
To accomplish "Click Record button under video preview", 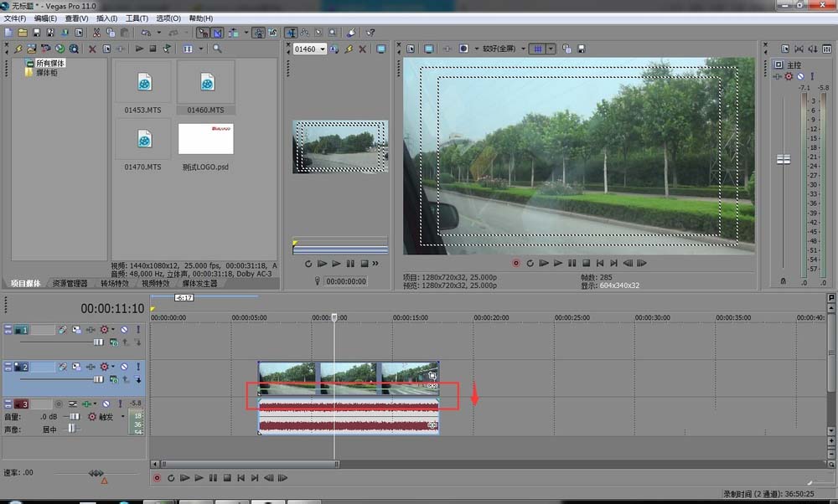I will 515,263.
